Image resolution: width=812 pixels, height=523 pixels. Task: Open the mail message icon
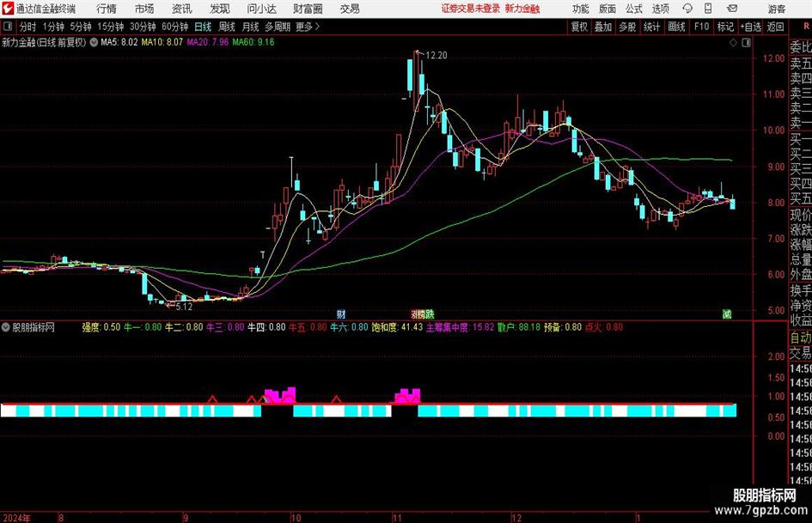point(732,9)
